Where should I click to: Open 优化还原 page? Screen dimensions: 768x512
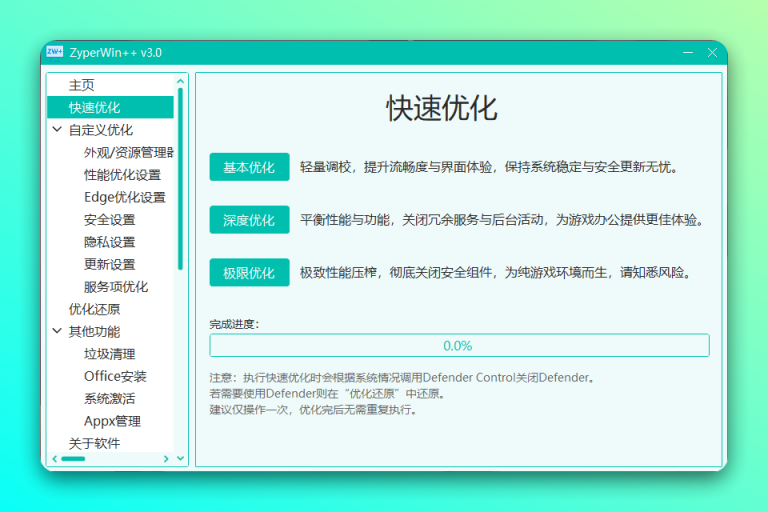(94, 309)
